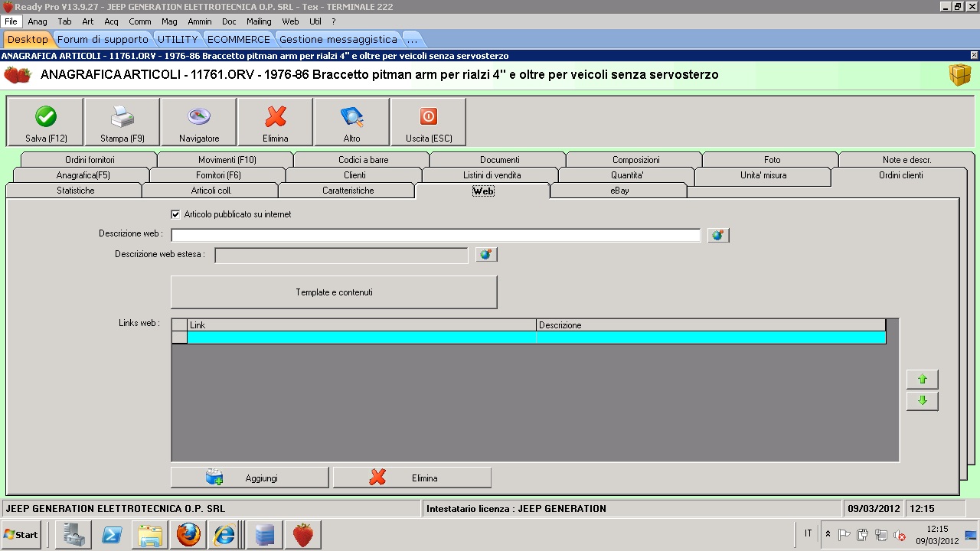The width and height of the screenshot is (980, 551).
Task: Open the Ammin menu
Action: click(200, 22)
